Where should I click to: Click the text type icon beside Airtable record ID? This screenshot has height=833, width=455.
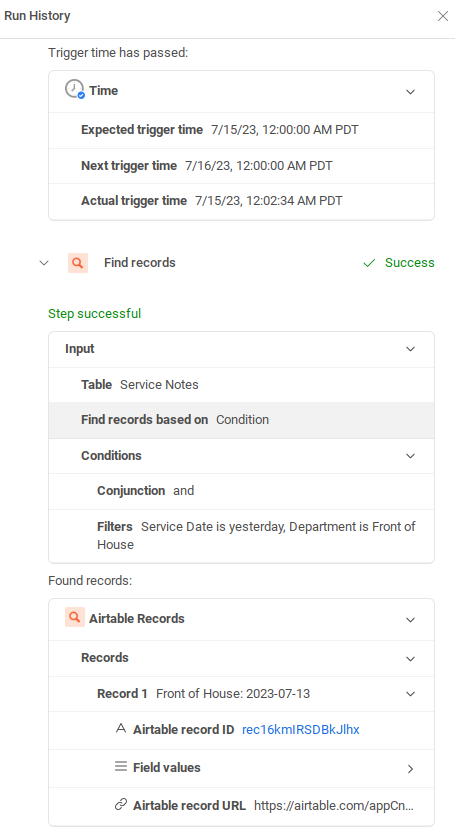coord(121,728)
